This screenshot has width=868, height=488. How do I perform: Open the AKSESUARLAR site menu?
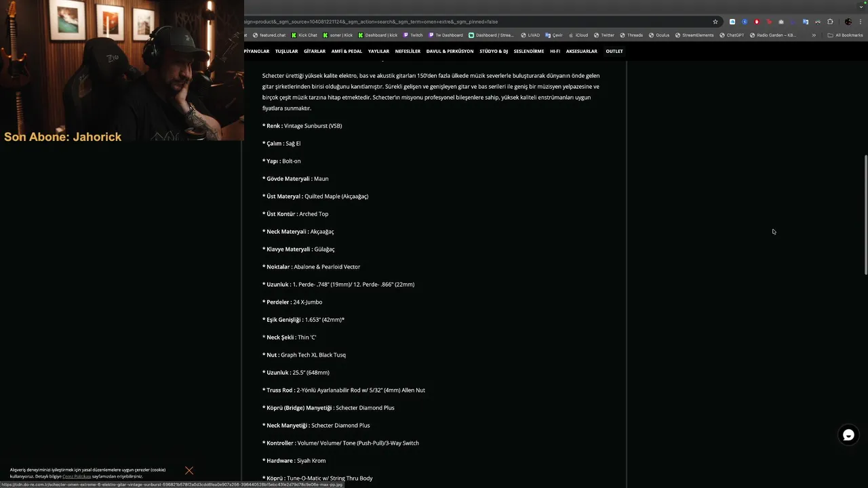582,52
